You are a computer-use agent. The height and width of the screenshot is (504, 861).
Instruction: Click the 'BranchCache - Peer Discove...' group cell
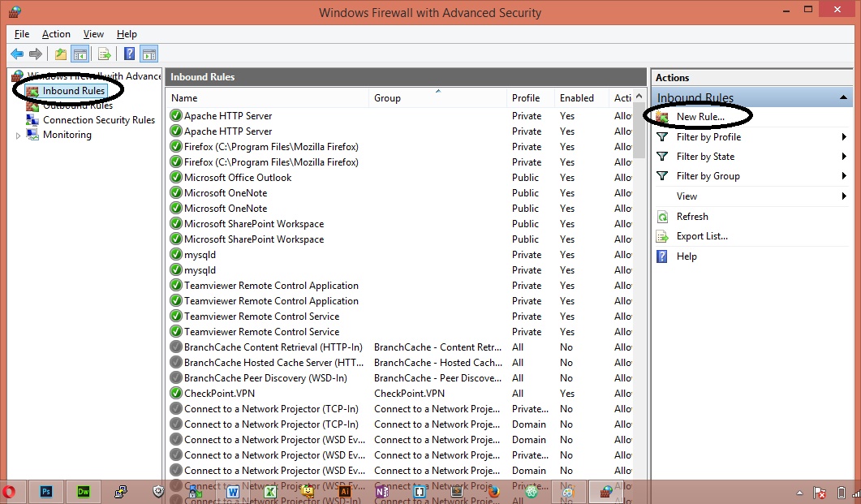437,377
